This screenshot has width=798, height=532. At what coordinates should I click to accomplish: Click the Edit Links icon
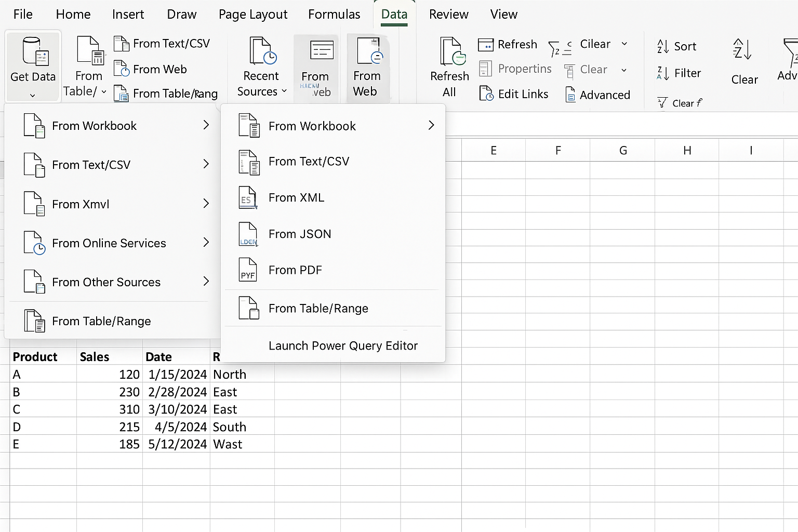point(486,94)
